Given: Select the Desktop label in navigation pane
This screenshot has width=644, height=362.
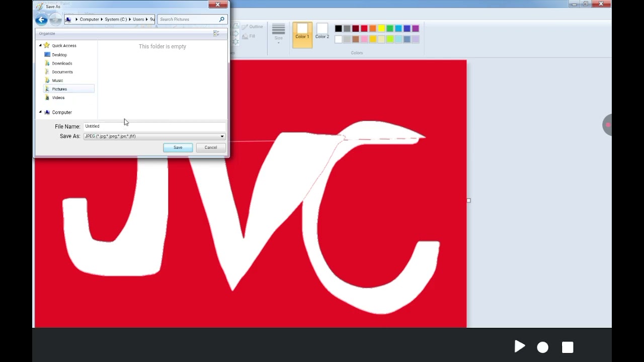Looking at the screenshot, I should 59,55.
